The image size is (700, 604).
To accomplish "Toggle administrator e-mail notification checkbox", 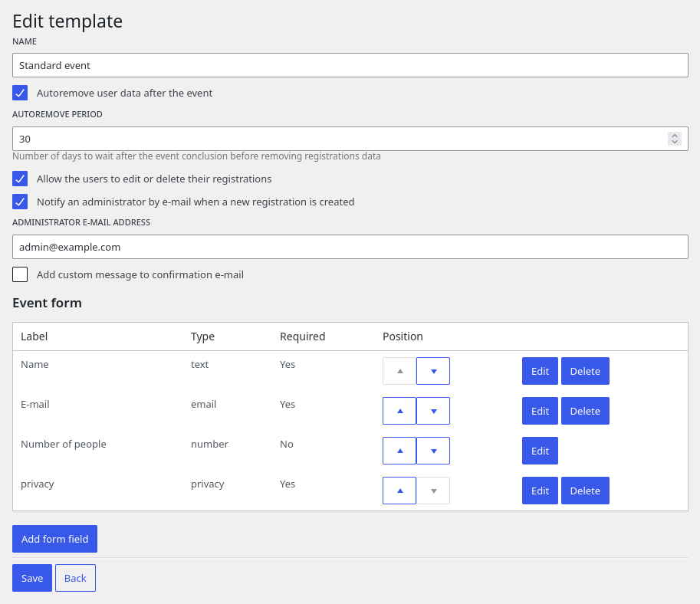I will (x=20, y=202).
